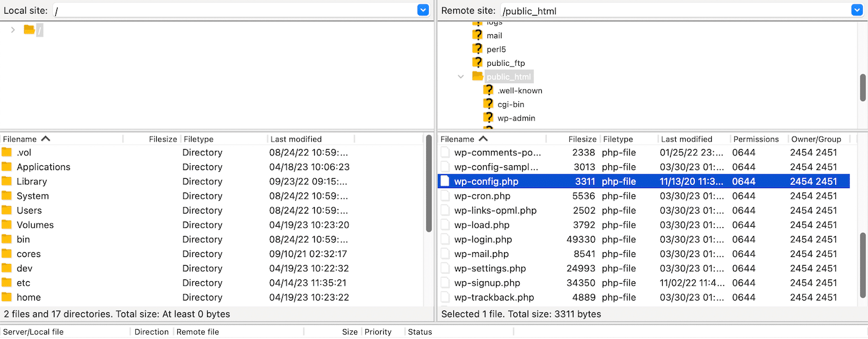Select the wp-login.php file name
Screen dimensions: 868x339
click(483, 239)
